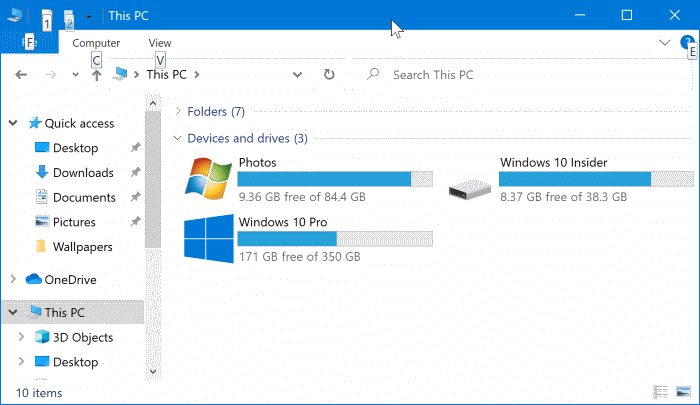Open recent locations dropdown arrow

coord(75,75)
